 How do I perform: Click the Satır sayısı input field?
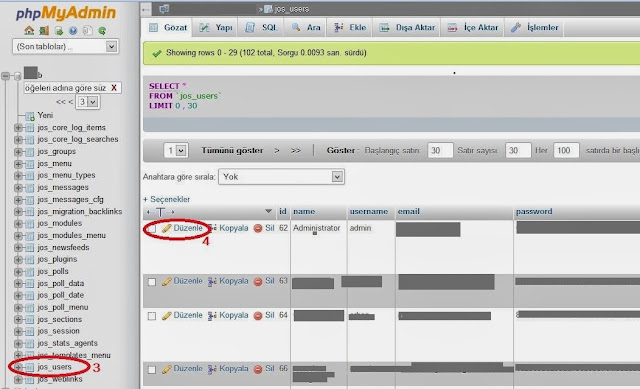pos(518,151)
